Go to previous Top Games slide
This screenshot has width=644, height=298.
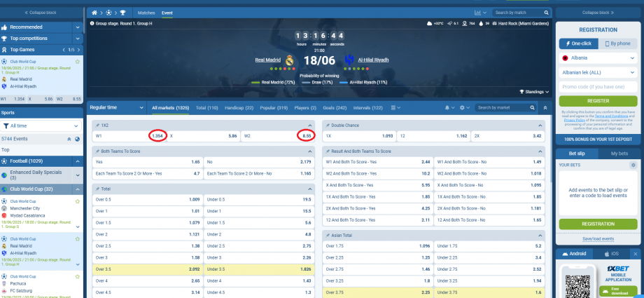click(64, 50)
